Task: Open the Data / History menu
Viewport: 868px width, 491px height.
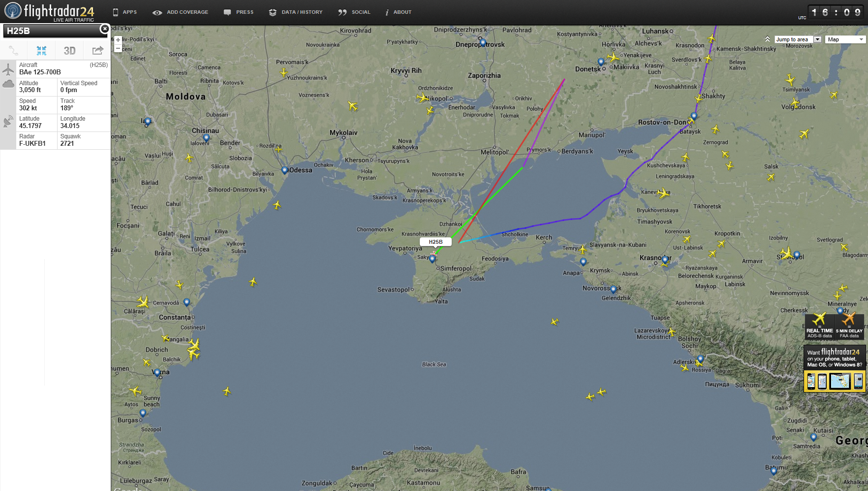Action: [x=296, y=12]
